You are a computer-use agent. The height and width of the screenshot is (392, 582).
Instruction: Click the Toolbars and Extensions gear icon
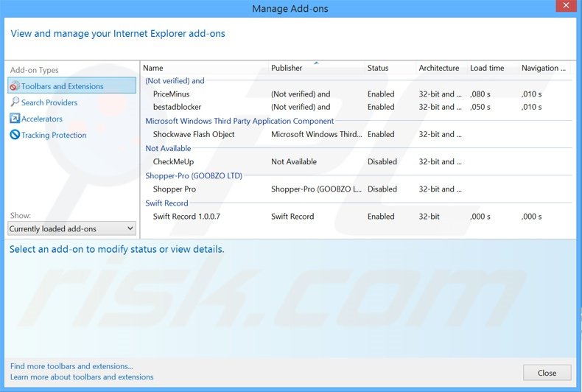click(x=15, y=85)
